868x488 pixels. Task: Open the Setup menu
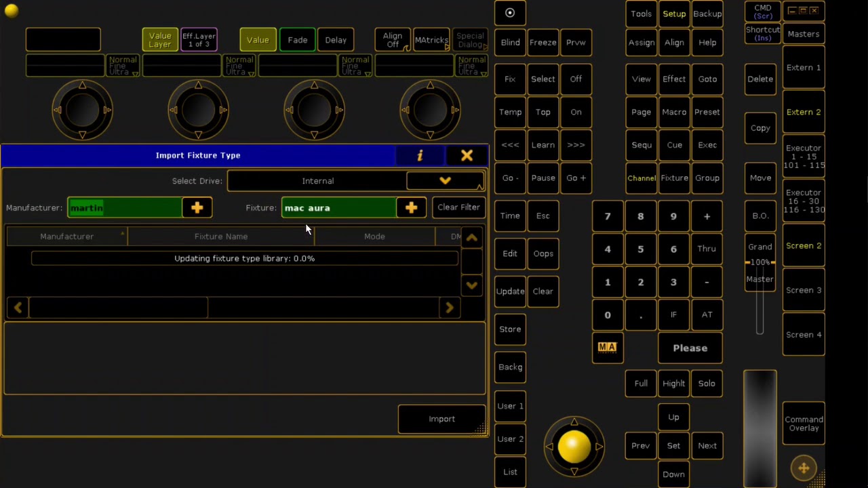point(674,14)
